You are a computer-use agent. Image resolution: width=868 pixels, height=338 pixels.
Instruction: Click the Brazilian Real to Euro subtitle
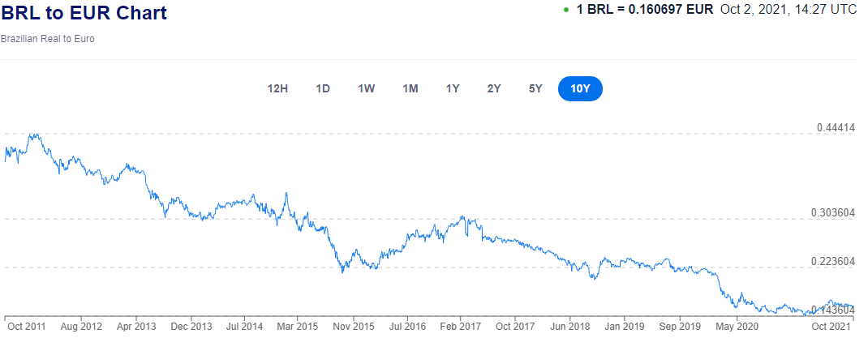[x=48, y=39]
